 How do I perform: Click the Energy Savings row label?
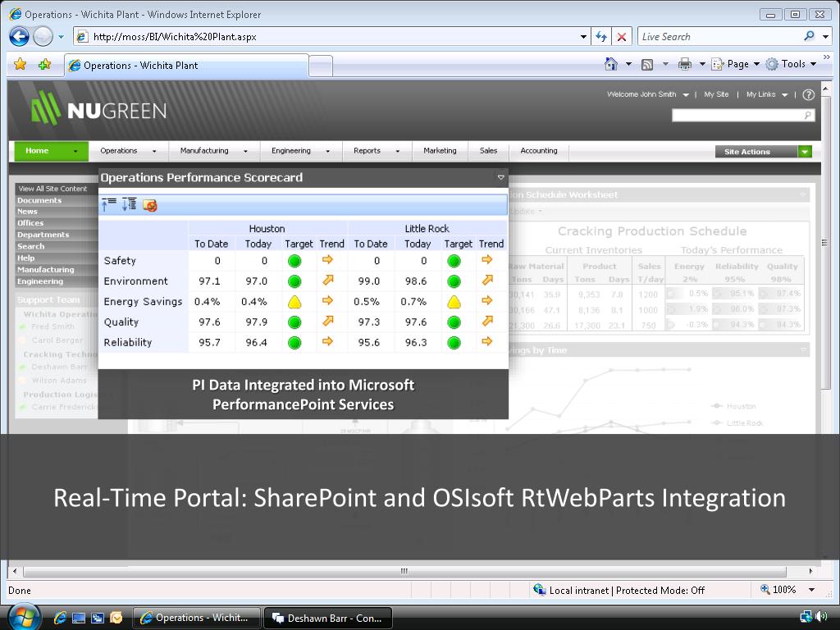click(143, 302)
